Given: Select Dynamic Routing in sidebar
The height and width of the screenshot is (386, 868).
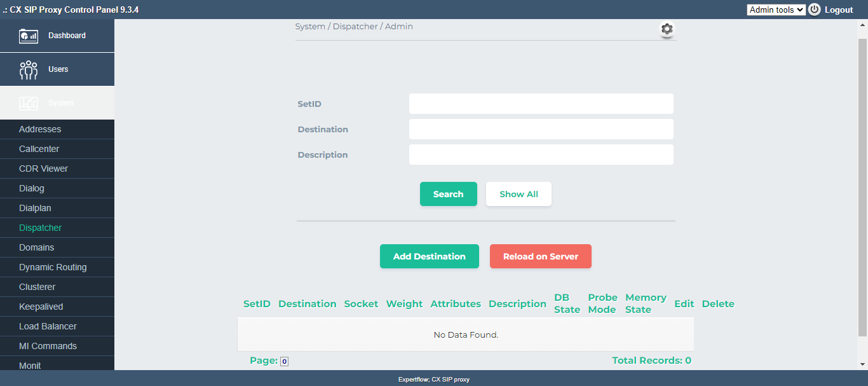Looking at the screenshot, I should coord(53,267).
